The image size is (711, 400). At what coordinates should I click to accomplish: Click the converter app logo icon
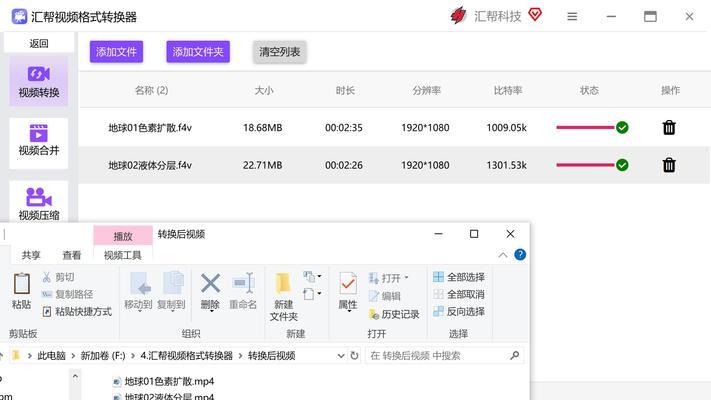[x=19, y=17]
